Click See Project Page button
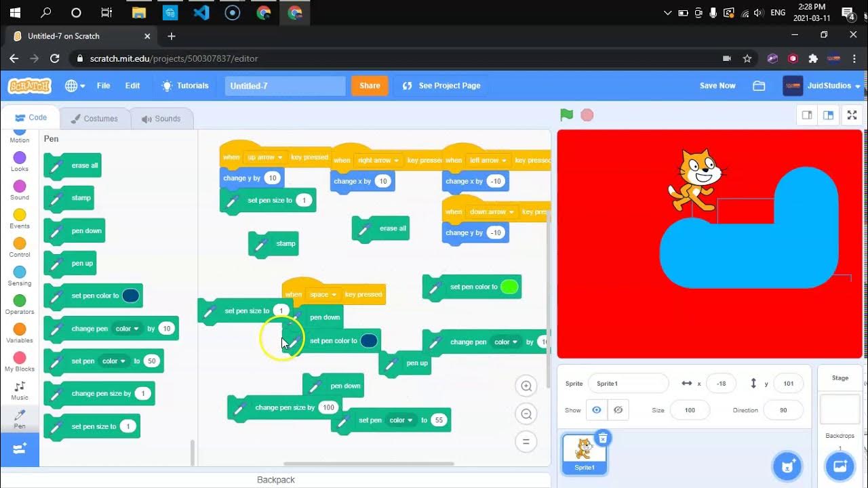The image size is (868, 488). (x=441, y=85)
